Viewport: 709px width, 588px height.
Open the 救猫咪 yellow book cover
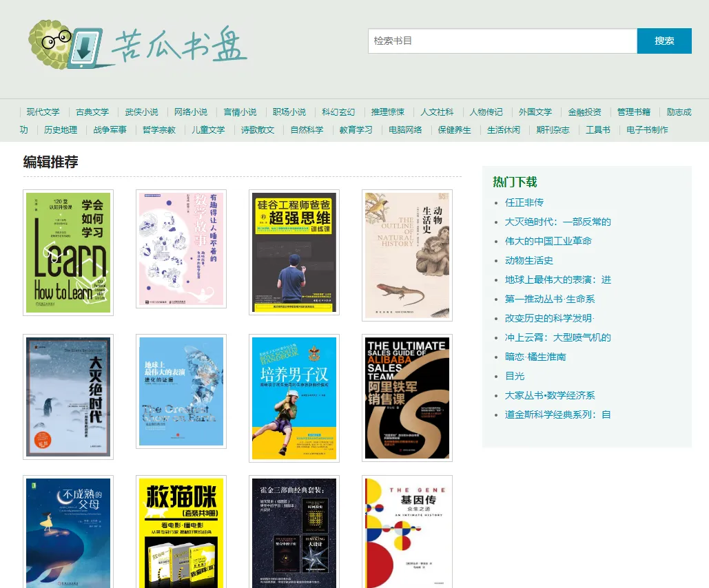(181, 532)
